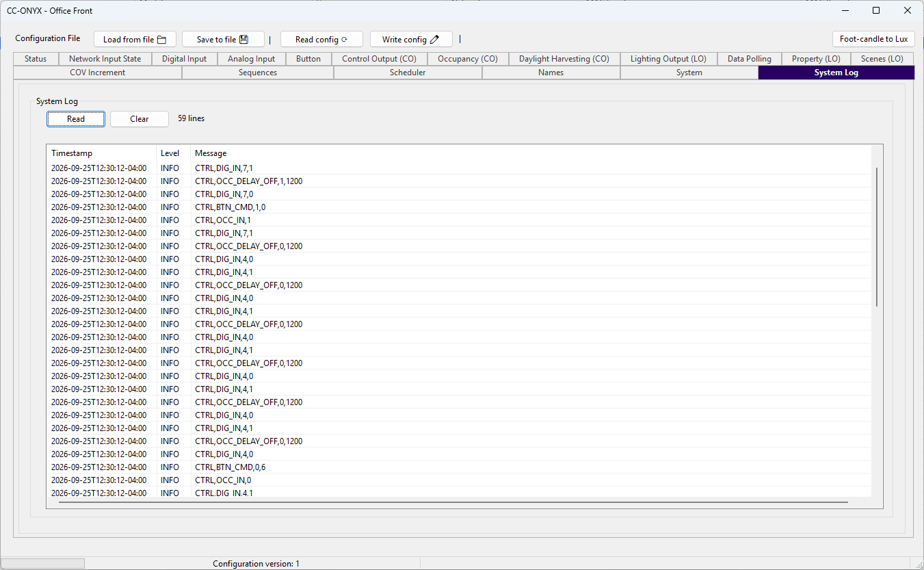Minimize the CC-ONYX window
Image resolution: width=924 pixels, height=570 pixels.
845,10
